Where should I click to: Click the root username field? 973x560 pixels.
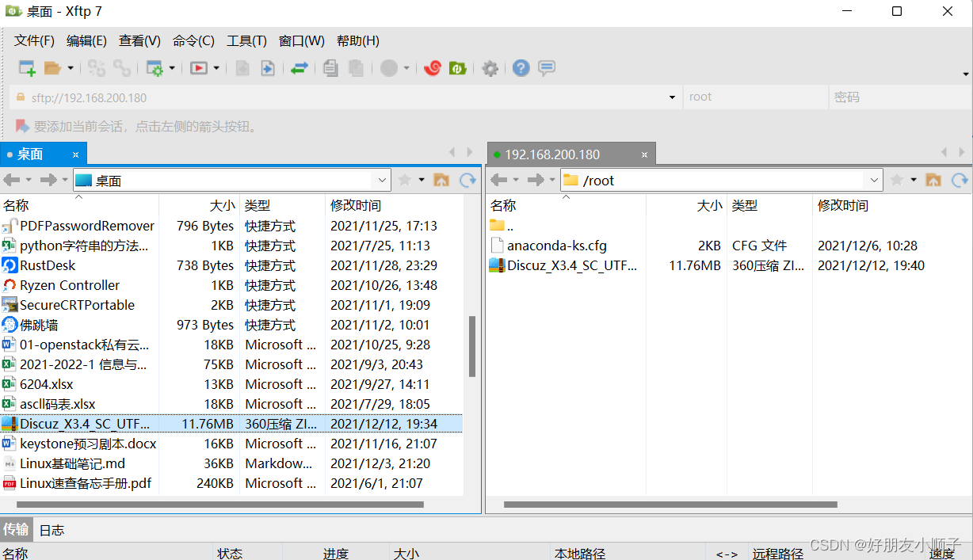click(754, 97)
